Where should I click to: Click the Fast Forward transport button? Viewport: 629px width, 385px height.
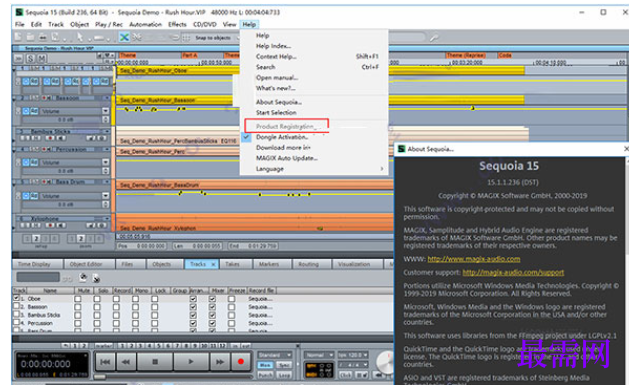point(220,362)
